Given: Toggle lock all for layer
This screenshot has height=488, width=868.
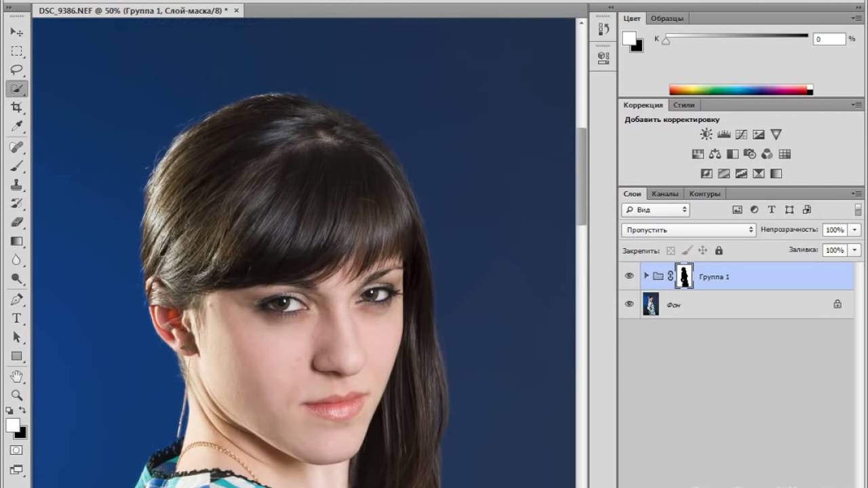Looking at the screenshot, I should click(x=719, y=250).
